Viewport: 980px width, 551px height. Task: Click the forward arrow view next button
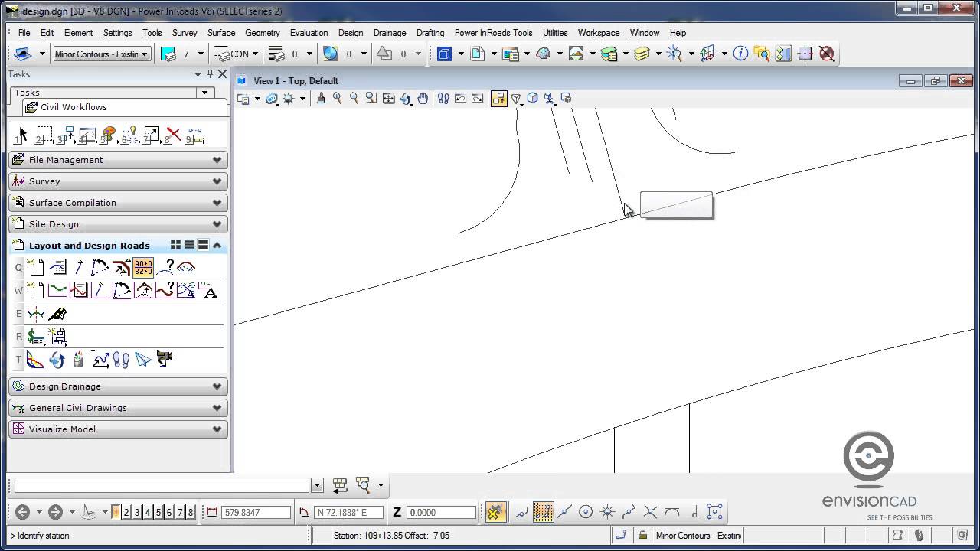click(x=55, y=512)
